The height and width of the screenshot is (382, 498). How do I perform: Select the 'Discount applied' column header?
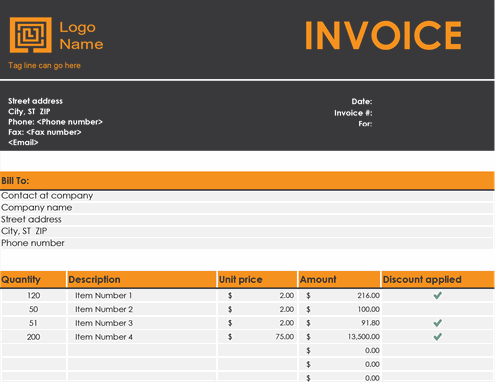coord(438,279)
